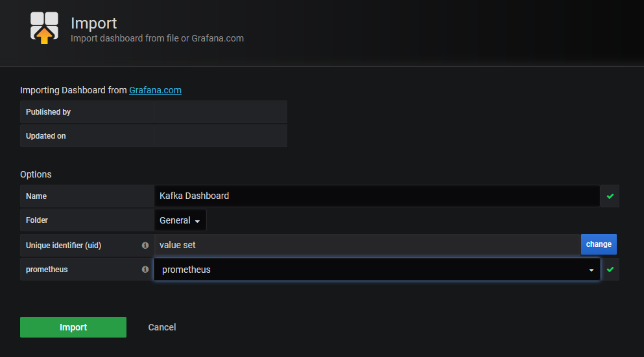Click the 'prometheus' row label
Image resolution: width=644 pixels, height=357 pixels.
point(47,270)
